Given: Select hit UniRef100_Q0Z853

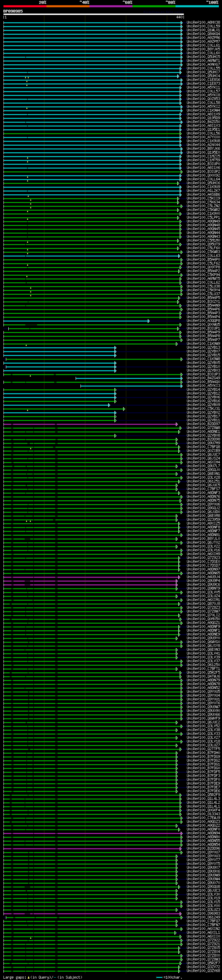Looking at the screenshot, I should click(x=203, y=99).
